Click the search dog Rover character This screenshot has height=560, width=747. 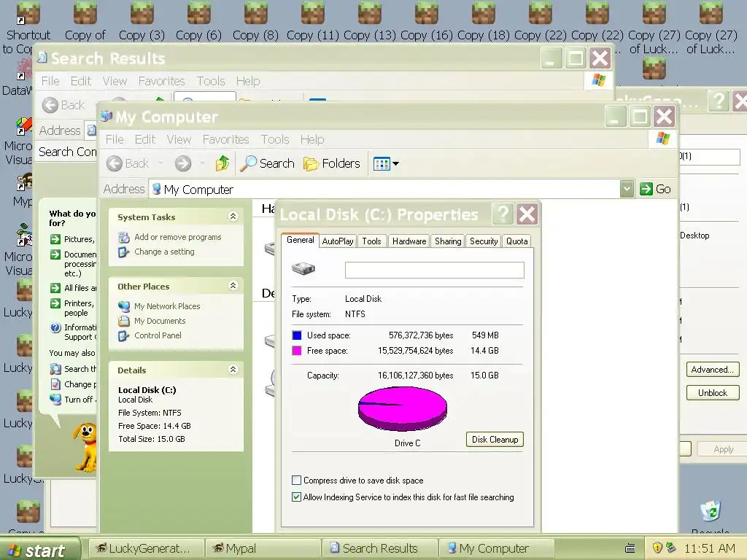click(85, 447)
